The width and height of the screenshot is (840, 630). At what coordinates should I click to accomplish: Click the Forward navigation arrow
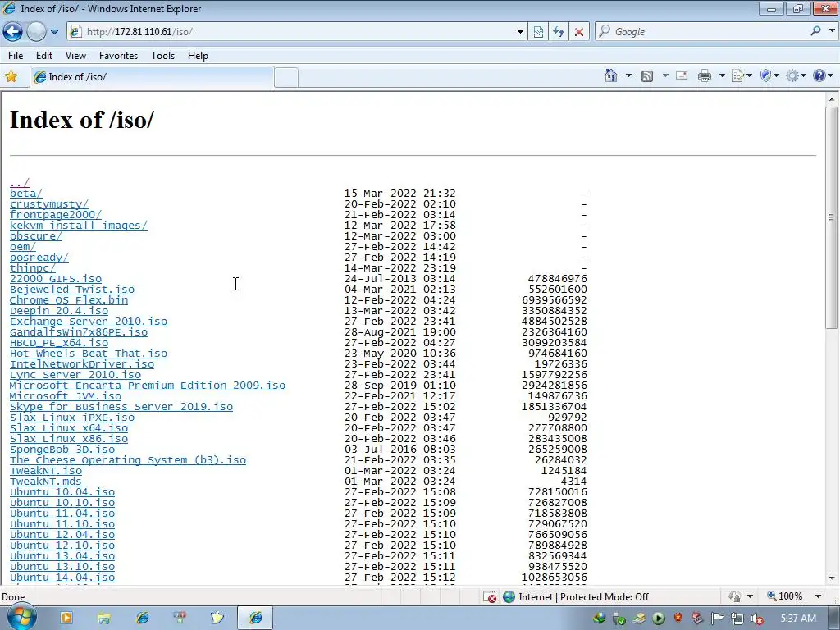(36, 32)
